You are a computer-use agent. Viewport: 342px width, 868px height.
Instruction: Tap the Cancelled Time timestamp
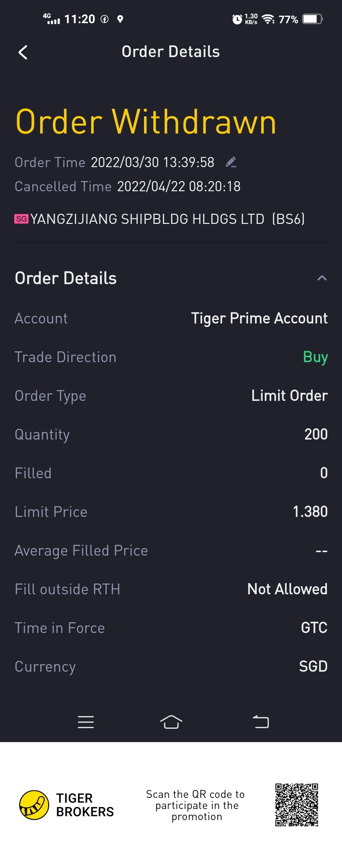point(178,187)
